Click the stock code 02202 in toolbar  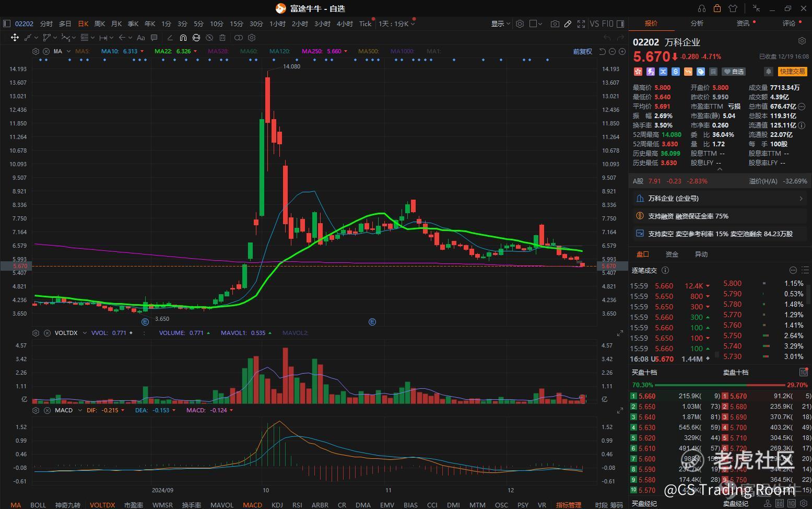(x=24, y=24)
